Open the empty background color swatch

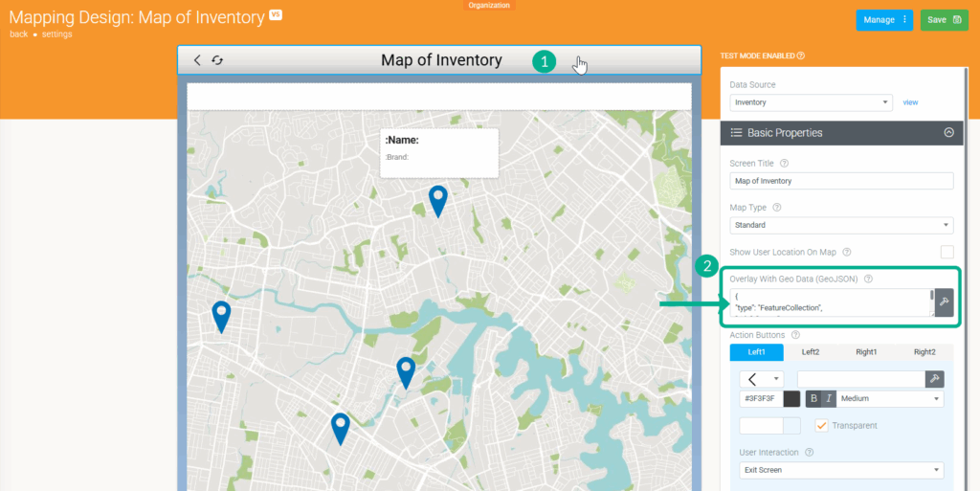tap(791, 425)
